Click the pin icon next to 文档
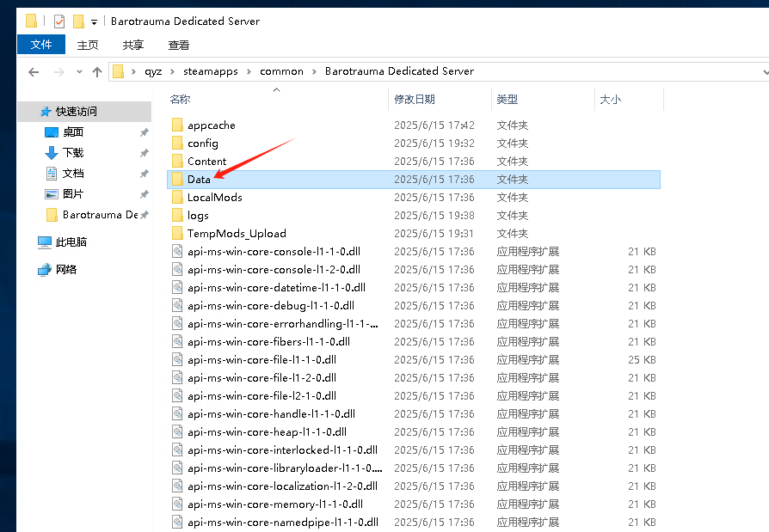 click(145, 174)
